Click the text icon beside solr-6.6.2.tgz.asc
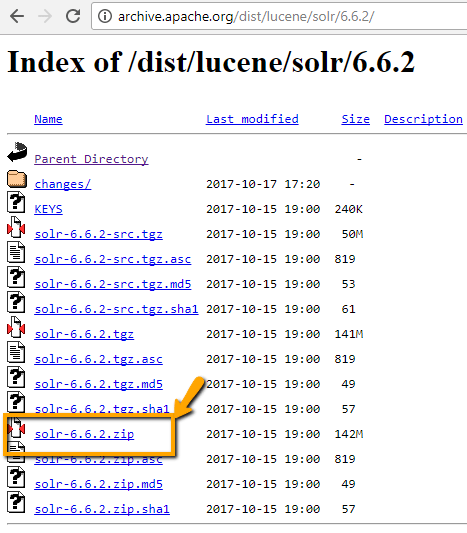467x533 pixels. coord(16,352)
